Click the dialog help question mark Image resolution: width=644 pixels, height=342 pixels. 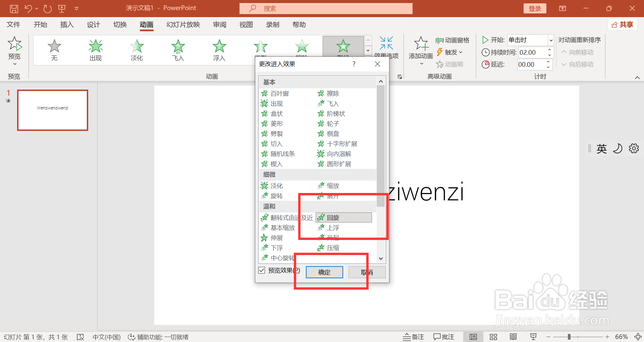[354, 64]
